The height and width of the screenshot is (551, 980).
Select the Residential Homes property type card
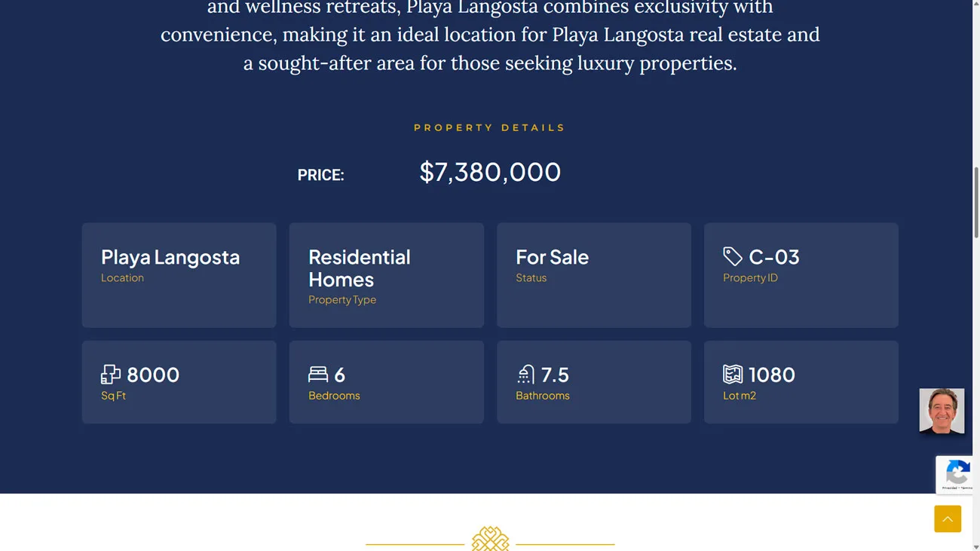pos(387,275)
